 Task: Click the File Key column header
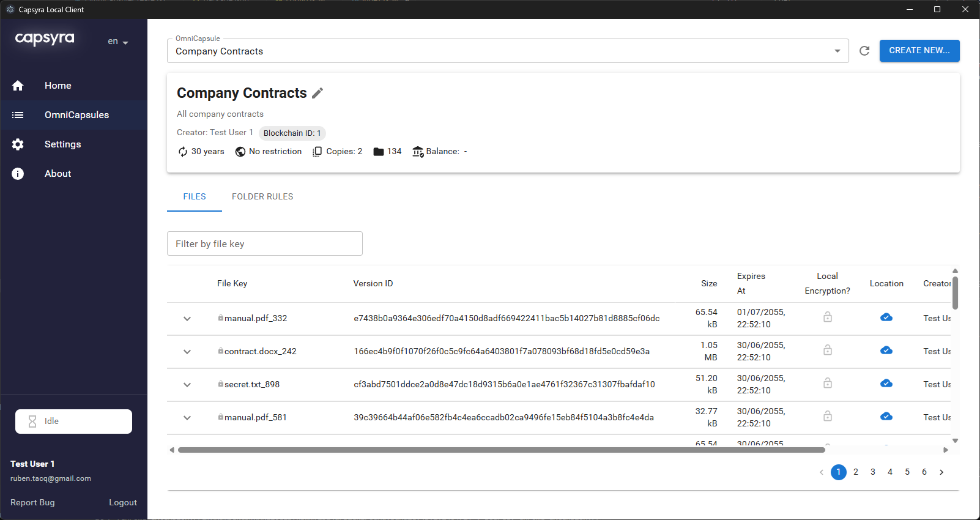click(x=232, y=284)
